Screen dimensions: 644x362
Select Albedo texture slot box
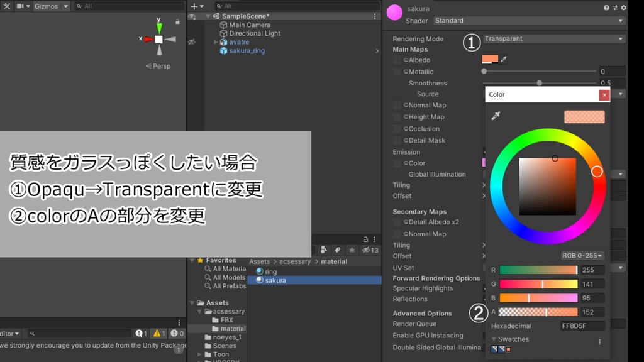pos(397,60)
